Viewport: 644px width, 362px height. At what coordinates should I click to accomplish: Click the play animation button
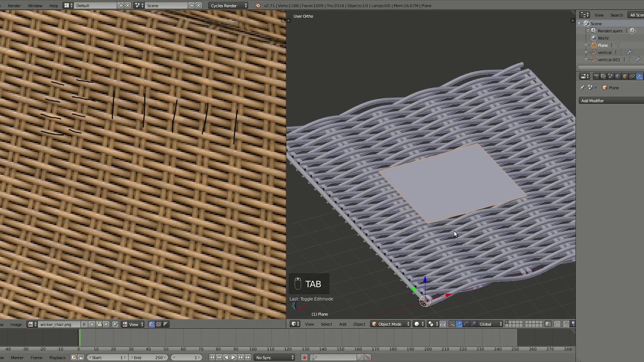point(233,357)
